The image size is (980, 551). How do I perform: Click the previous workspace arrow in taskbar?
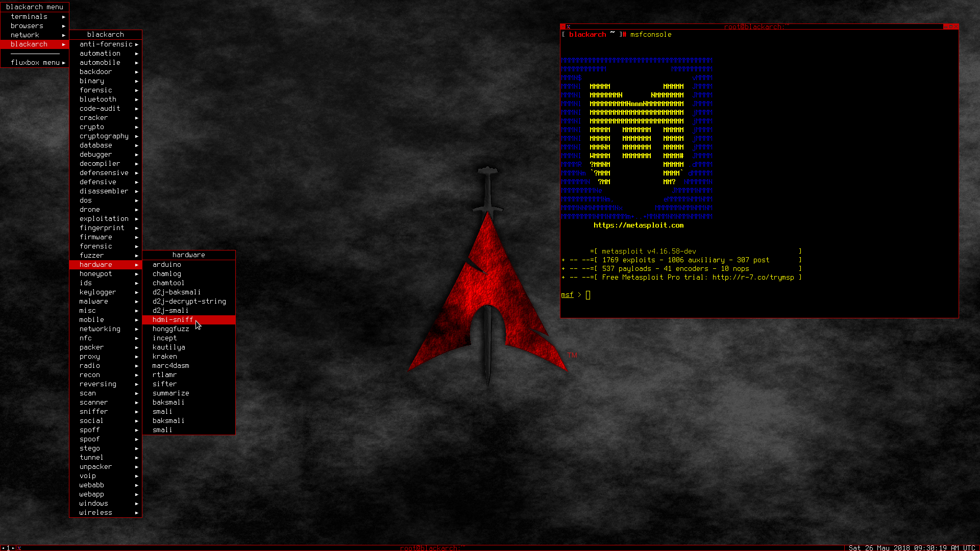(x=3, y=547)
